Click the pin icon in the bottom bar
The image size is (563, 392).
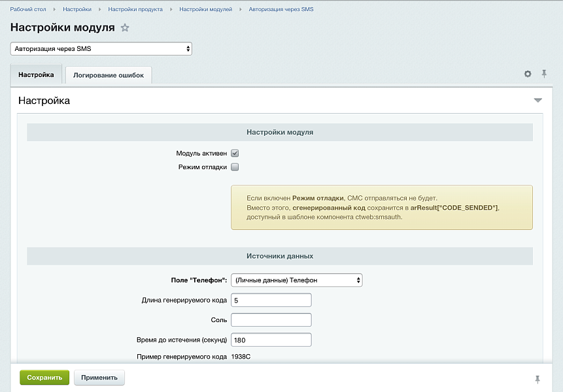tap(537, 378)
